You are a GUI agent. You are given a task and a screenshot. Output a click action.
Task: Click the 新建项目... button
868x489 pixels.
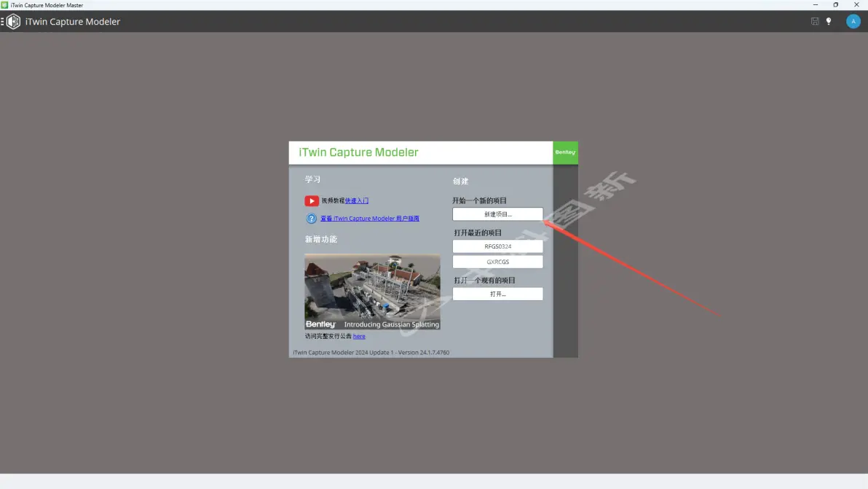pos(497,214)
